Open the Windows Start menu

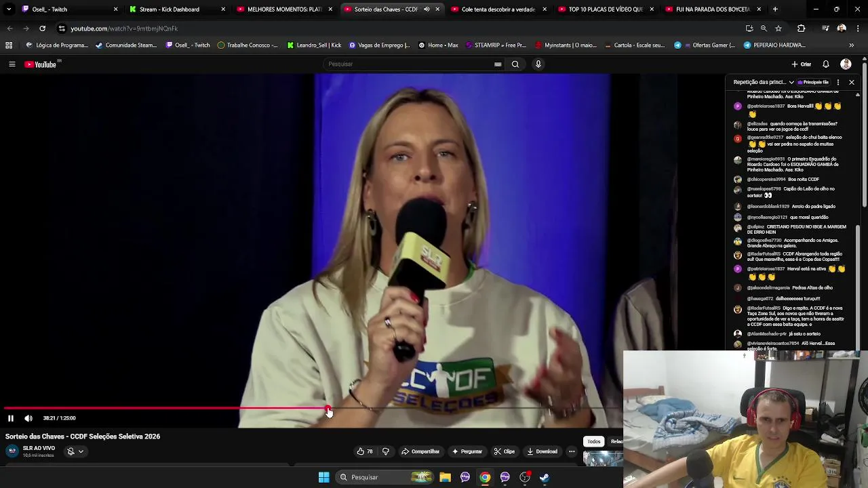(x=324, y=477)
